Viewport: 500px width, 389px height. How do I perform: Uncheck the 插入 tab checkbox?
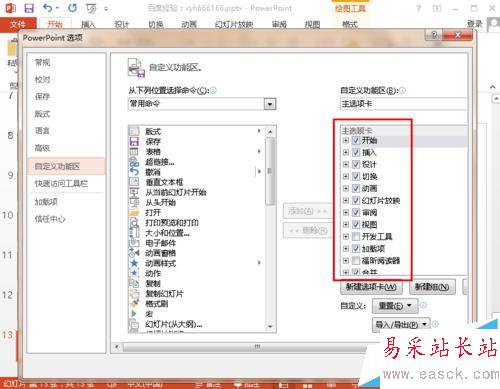click(x=356, y=152)
